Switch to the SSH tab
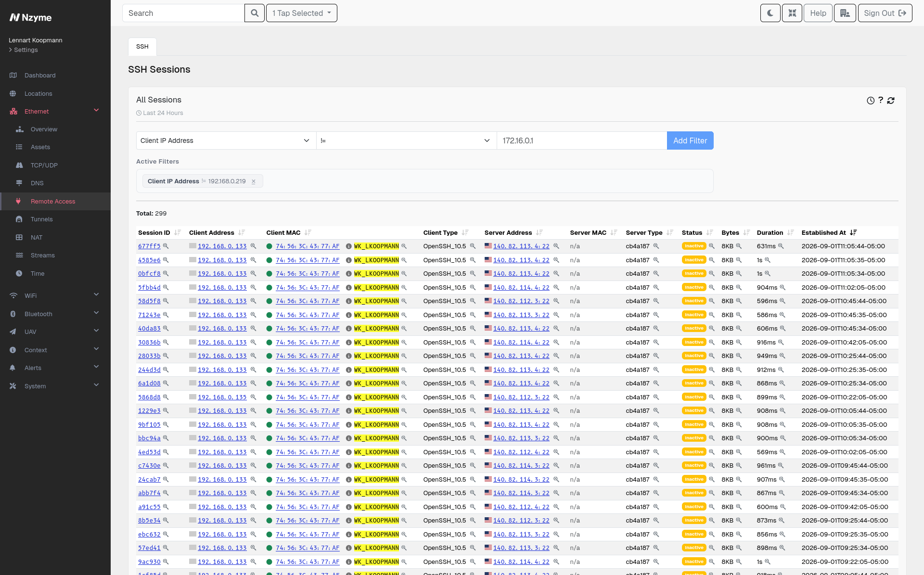This screenshot has width=924, height=575. pos(142,47)
